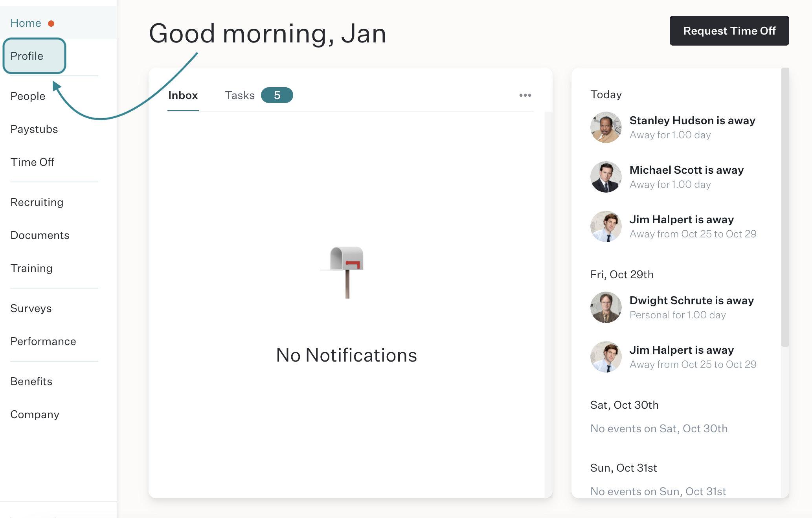Click the orange notification dot next to Home

(x=51, y=24)
